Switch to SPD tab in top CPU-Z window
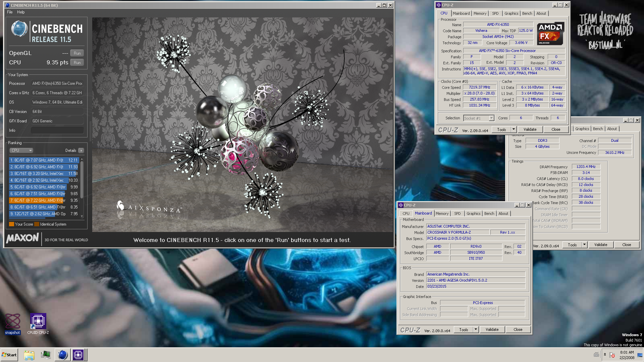Viewport: 644px width, 362px height. coord(495,13)
